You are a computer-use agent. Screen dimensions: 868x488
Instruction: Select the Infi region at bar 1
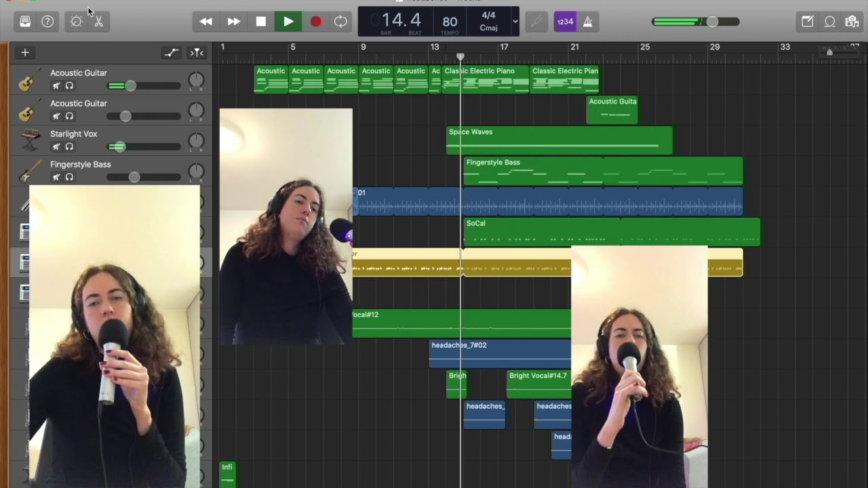(x=227, y=473)
